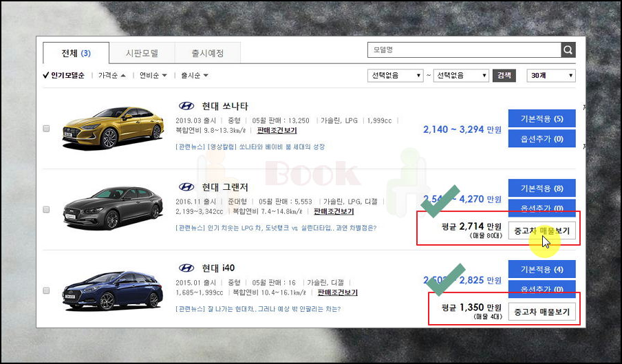This screenshot has height=364, width=622.
Task: Switch to the 시판모델 tab
Action: [x=142, y=53]
